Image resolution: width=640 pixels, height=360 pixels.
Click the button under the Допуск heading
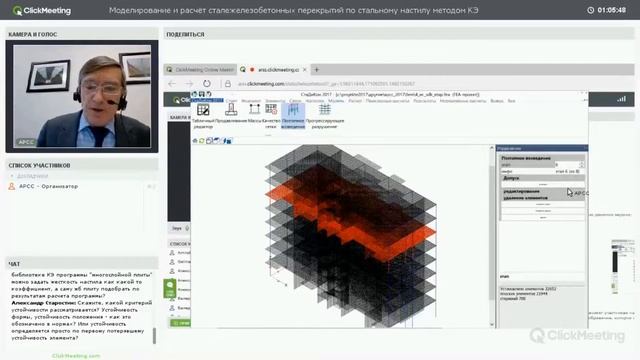coord(543,184)
